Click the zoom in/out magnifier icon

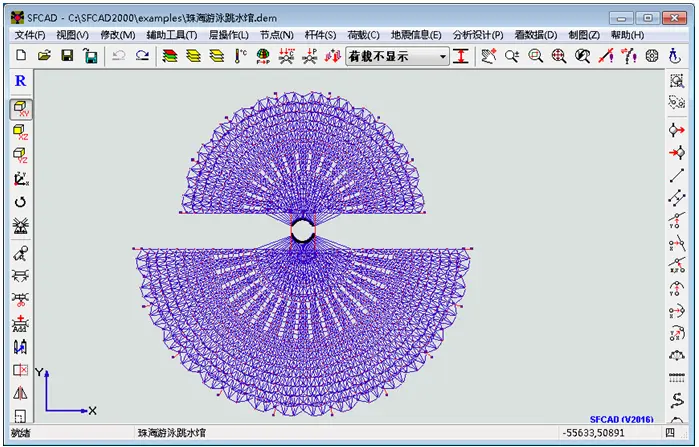(x=512, y=56)
